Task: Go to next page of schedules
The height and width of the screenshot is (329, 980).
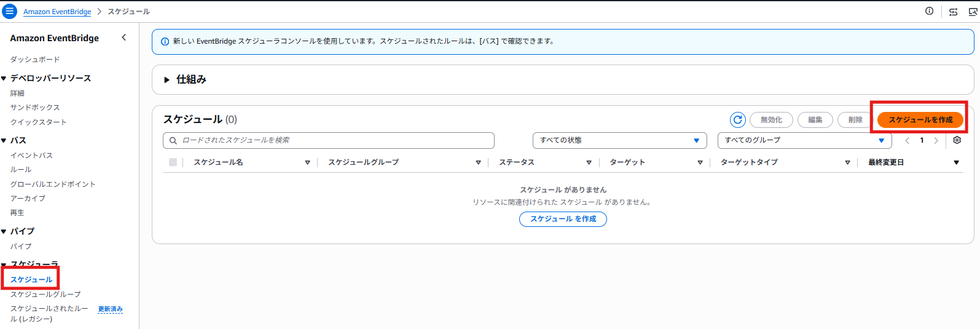Action: (936, 141)
